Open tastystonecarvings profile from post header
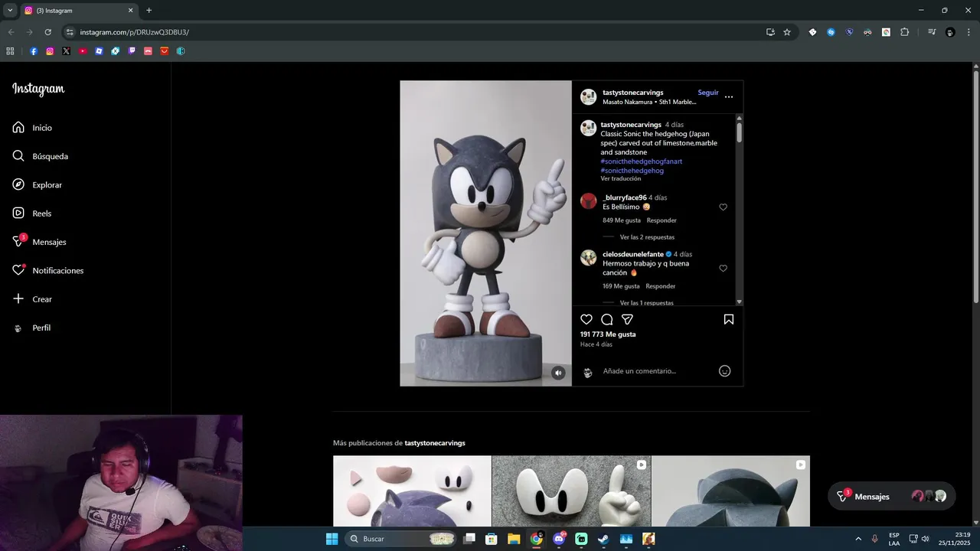Screen dimensions: 980x551 [633, 93]
